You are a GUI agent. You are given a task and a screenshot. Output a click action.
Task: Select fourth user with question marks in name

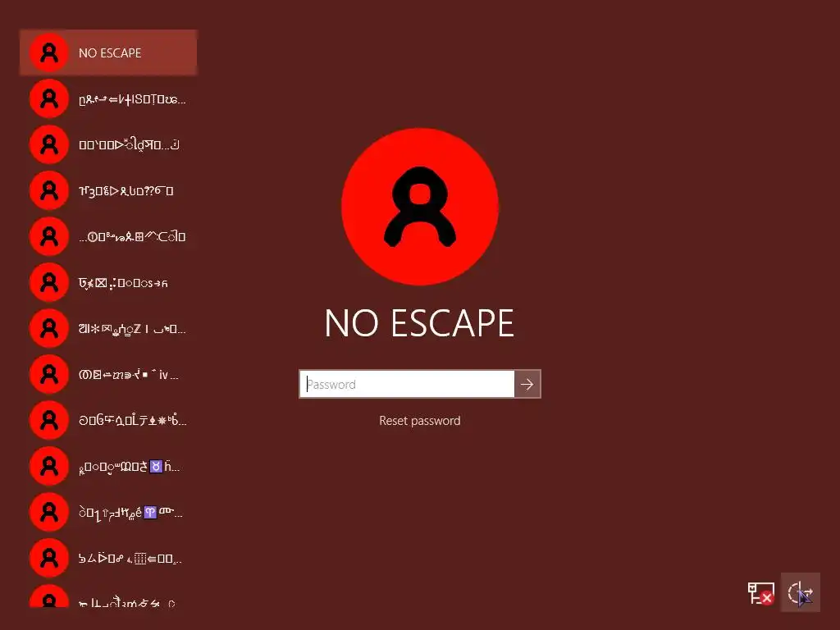click(x=108, y=190)
